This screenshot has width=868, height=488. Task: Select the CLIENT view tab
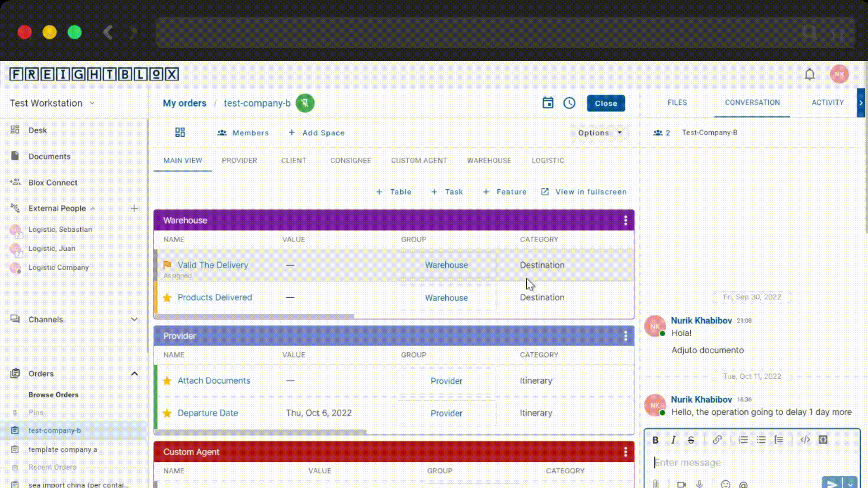[x=293, y=160]
